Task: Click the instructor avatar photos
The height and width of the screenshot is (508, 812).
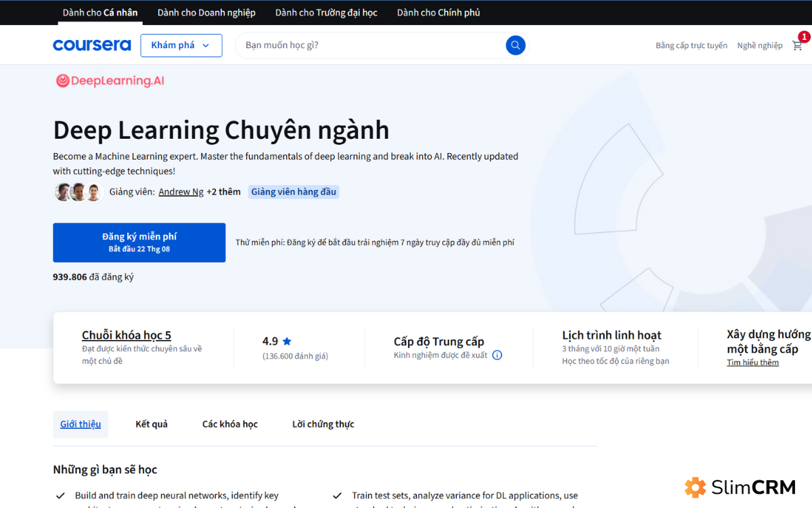Action: 78,192
